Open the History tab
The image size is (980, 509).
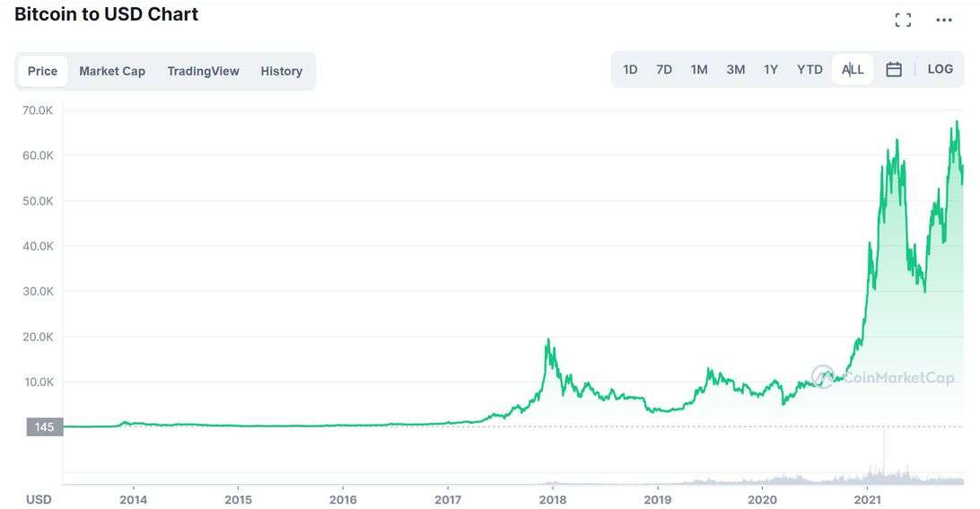(282, 71)
